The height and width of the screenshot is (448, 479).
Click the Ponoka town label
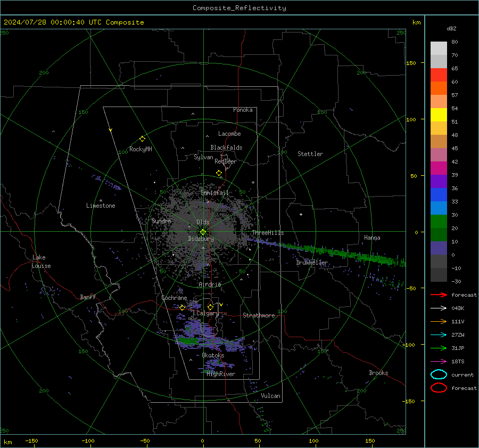(243, 110)
